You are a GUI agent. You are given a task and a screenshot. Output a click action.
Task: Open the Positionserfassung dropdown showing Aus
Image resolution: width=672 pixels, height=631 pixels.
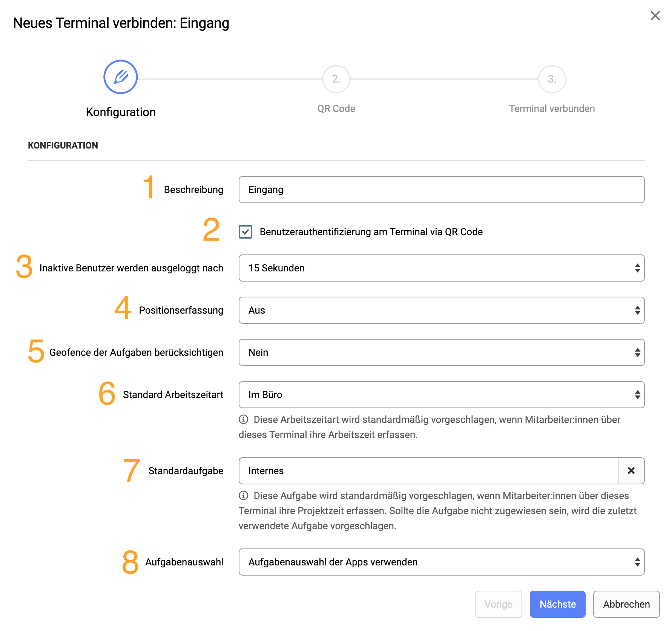click(x=442, y=310)
